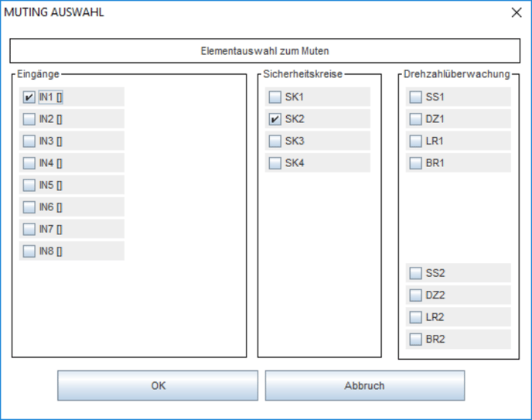The image size is (532, 420).
Task: Enable muting for IN7
Action: pyautogui.click(x=29, y=230)
